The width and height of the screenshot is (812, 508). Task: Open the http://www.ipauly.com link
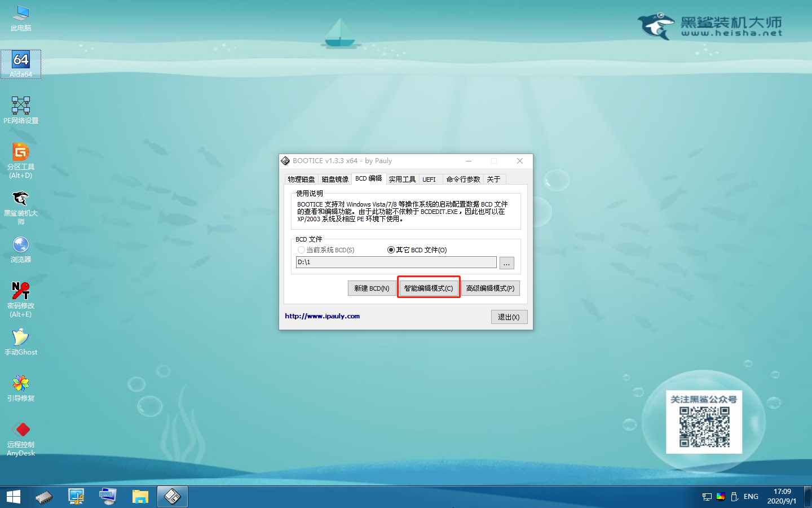(323, 316)
